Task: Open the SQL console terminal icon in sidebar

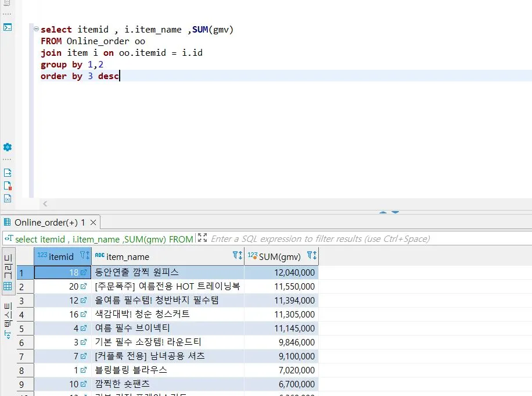Action: point(8,27)
